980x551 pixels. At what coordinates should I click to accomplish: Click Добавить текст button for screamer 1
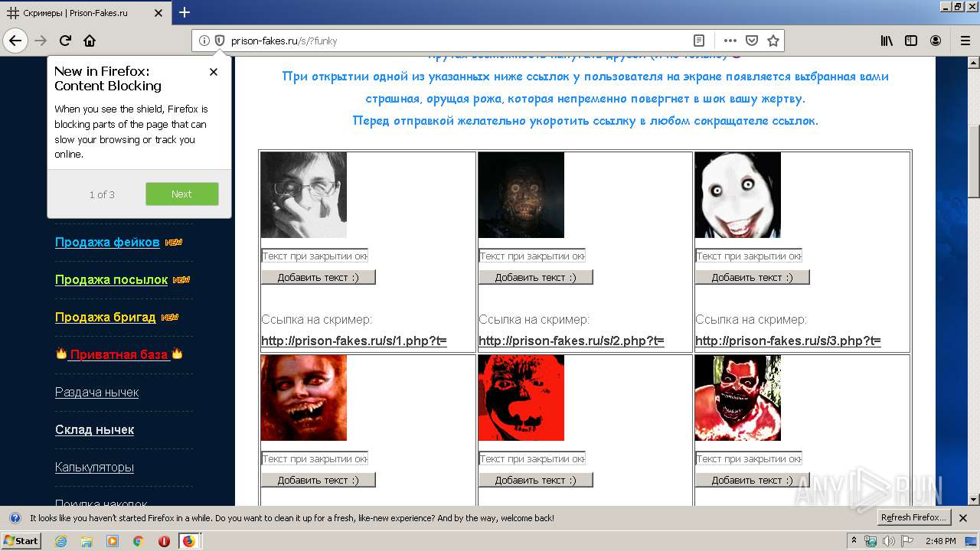coord(318,277)
